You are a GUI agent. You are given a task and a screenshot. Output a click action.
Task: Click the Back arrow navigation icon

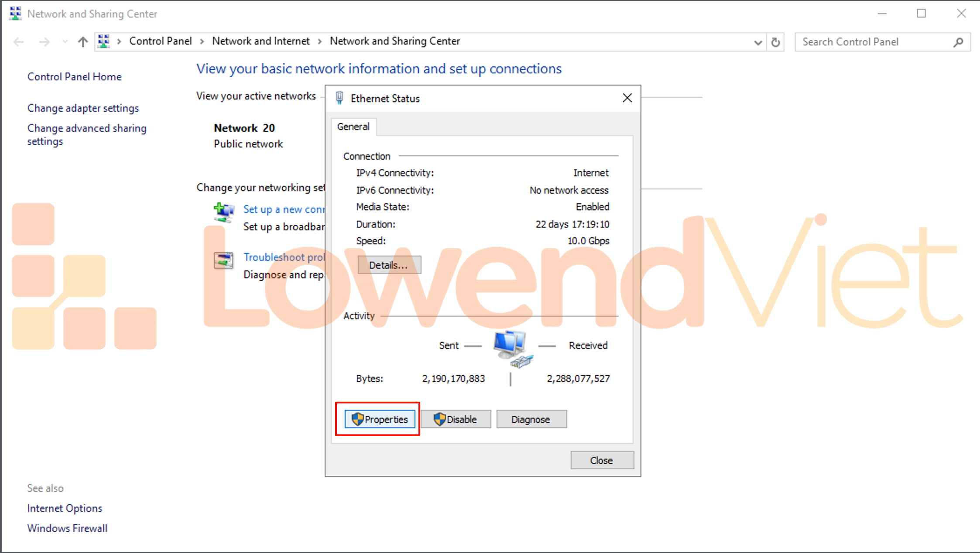tap(19, 42)
